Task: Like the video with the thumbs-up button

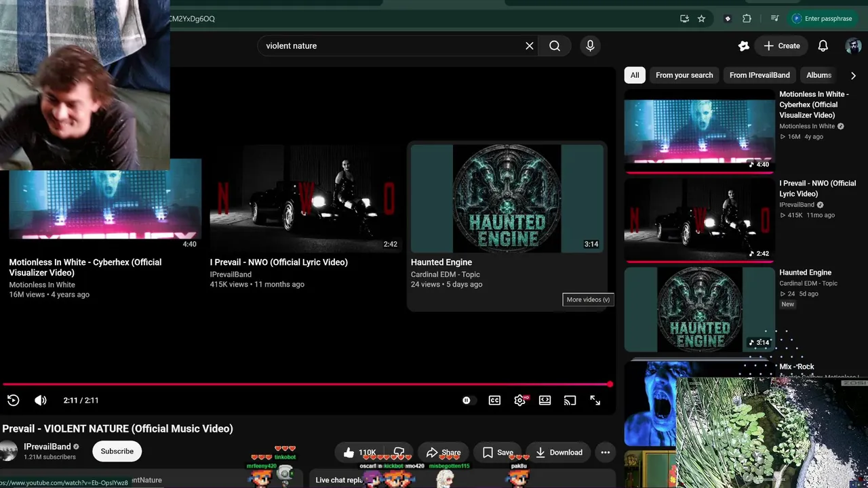Action: click(x=359, y=453)
